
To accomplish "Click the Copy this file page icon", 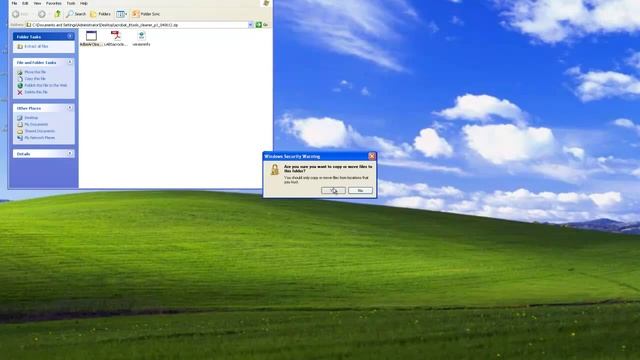I will (x=20, y=78).
